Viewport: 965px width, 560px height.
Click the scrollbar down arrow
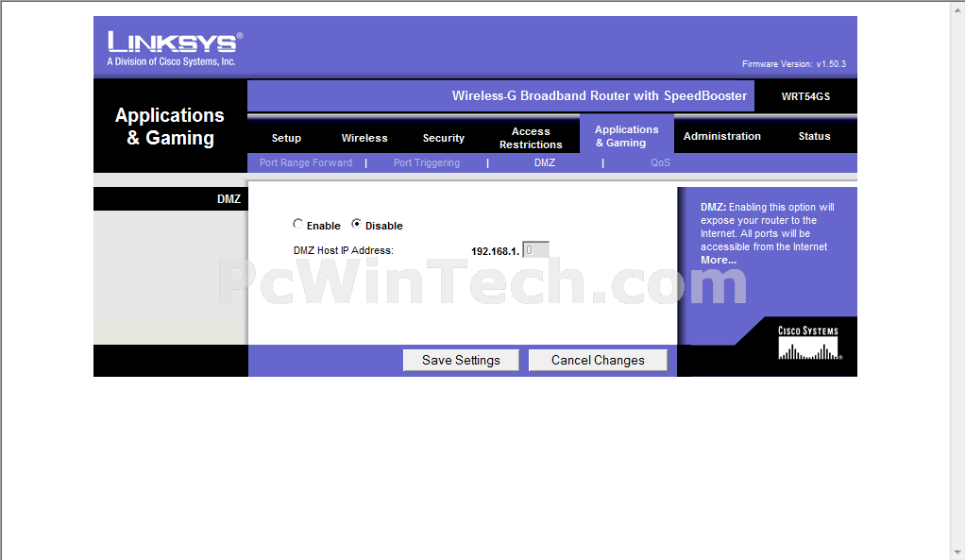pyautogui.click(x=958, y=552)
